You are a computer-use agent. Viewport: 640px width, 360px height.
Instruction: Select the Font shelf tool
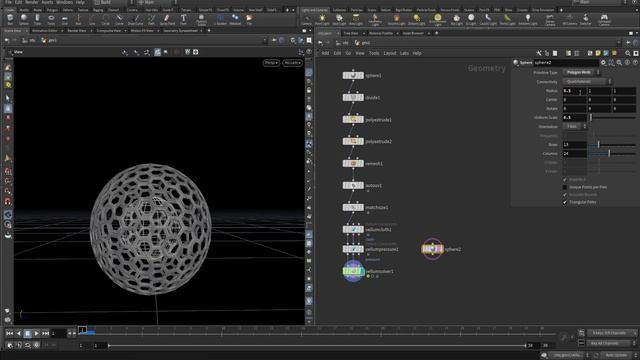[x=183, y=19]
